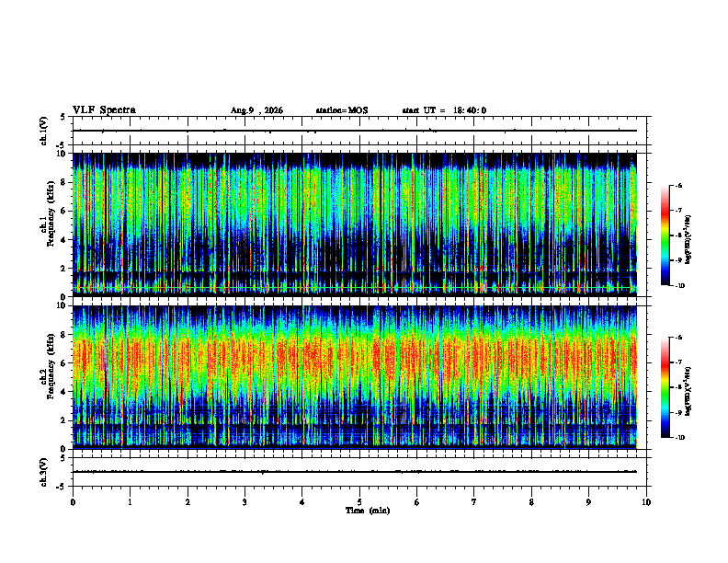Select the date text "Aug.9 , 2026"
The image size is (728, 563).
(256, 110)
